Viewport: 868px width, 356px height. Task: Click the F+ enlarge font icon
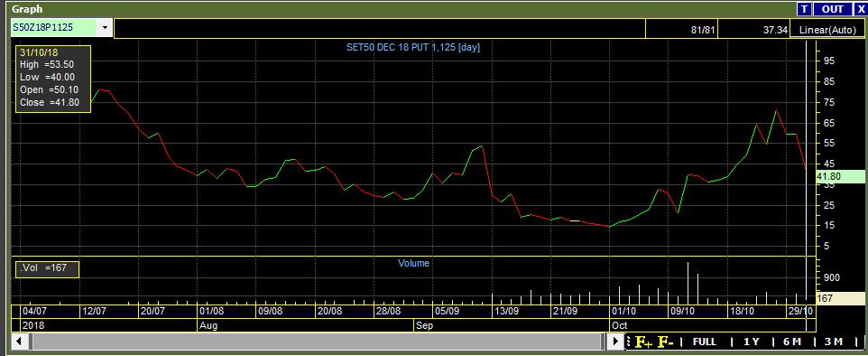pyautogui.click(x=643, y=342)
